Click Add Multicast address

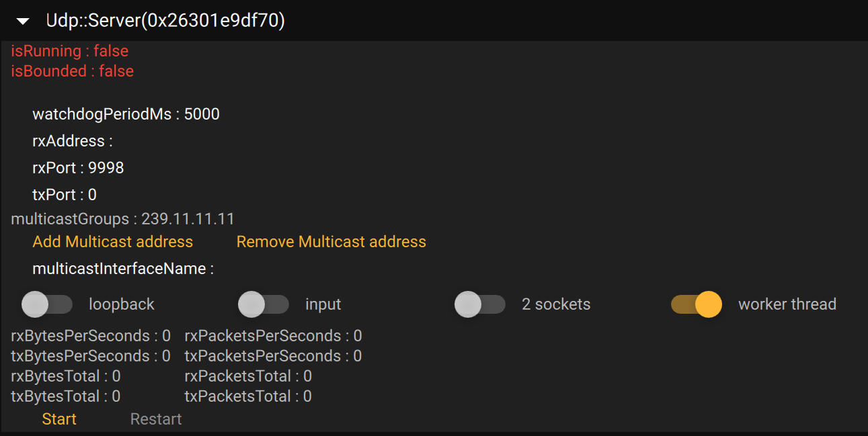click(112, 242)
